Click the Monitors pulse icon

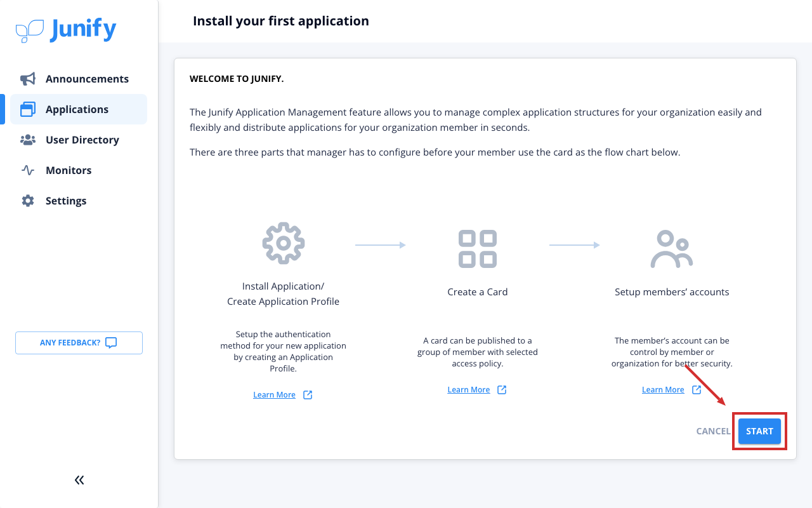point(28,170)
